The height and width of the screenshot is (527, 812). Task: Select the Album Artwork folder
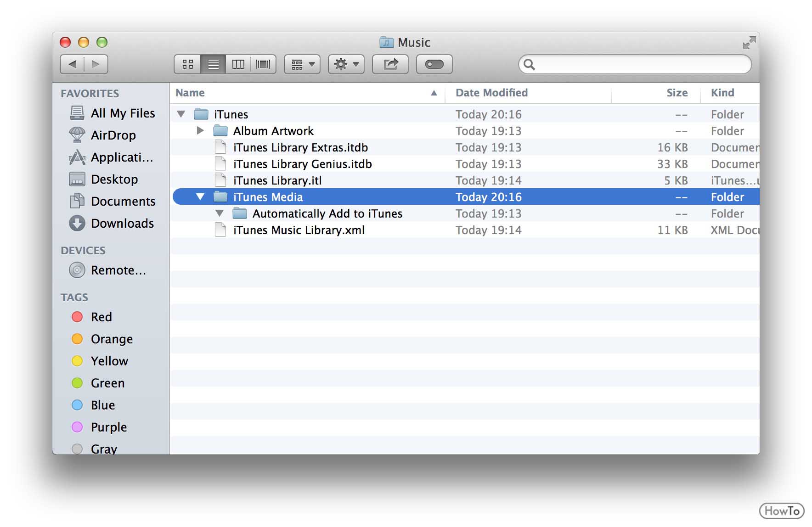tap(466, 130)
